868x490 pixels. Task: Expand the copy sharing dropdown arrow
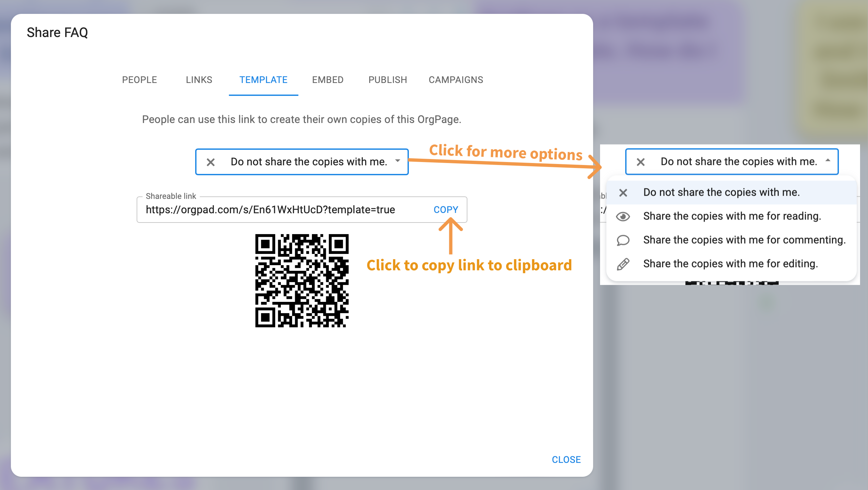point(398,161)
